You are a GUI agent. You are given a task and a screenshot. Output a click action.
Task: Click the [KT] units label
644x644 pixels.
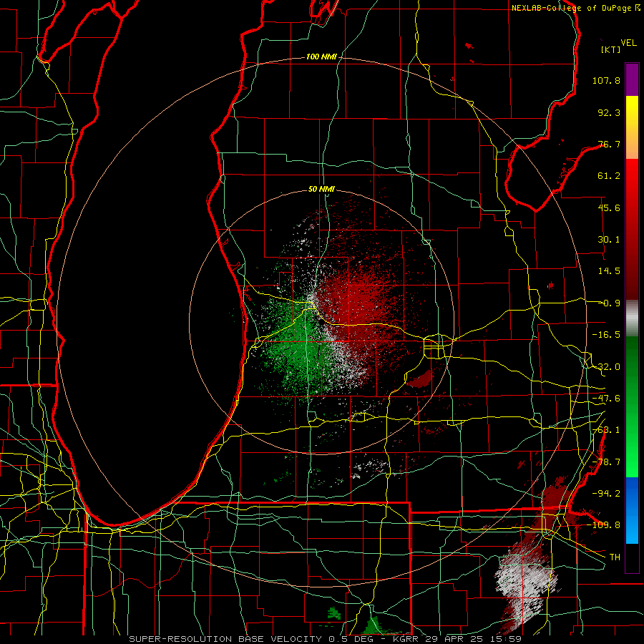point(610,49)
